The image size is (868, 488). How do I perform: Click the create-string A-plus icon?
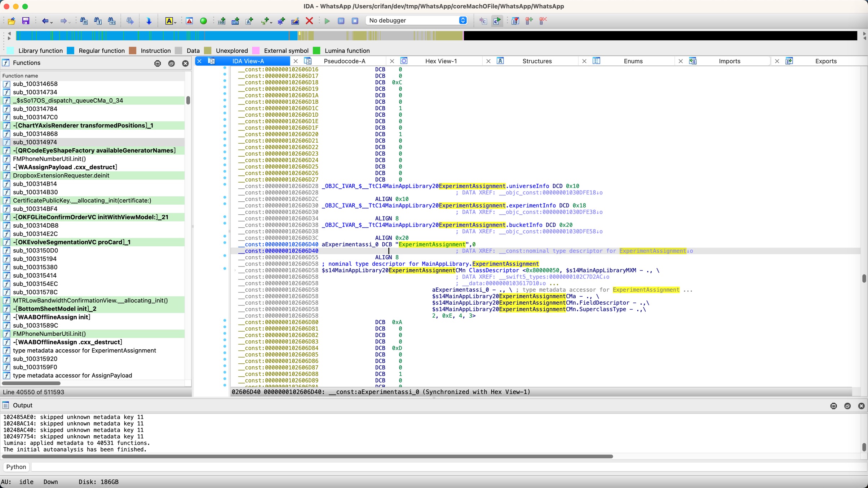tap(249, 21)
